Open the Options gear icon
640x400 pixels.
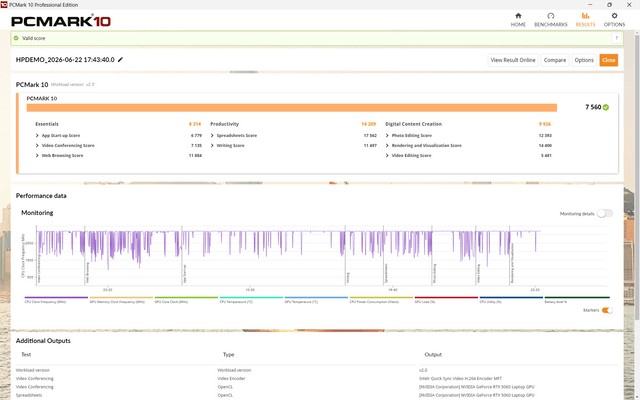coord(614,16)
